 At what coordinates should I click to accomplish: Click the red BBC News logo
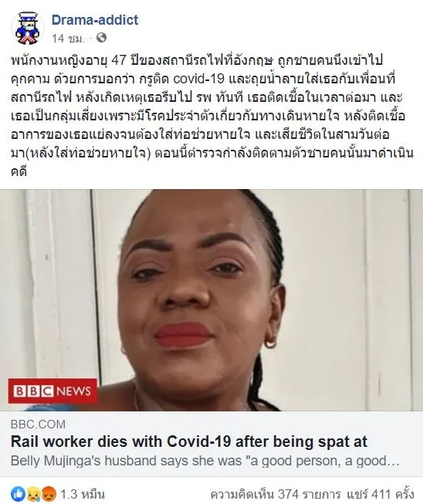(52, 391)
